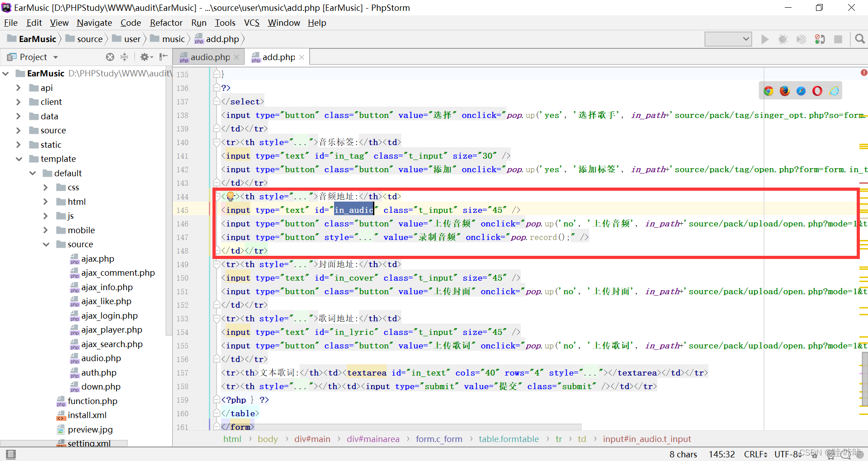Click form.c_form in the HTML breadcrumb
This screenshot has height=461, width=868.
tap(439, 439)
